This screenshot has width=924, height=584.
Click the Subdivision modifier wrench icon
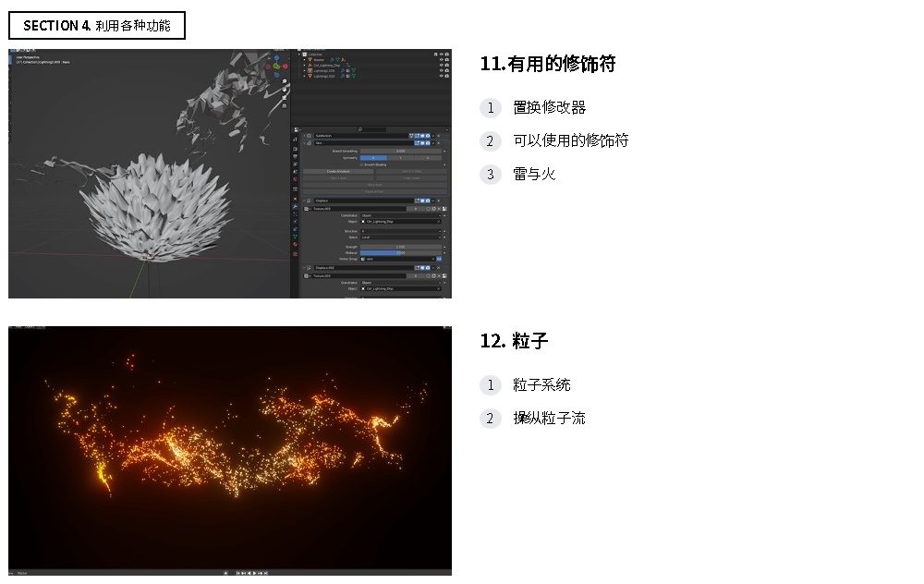(308, 136)
